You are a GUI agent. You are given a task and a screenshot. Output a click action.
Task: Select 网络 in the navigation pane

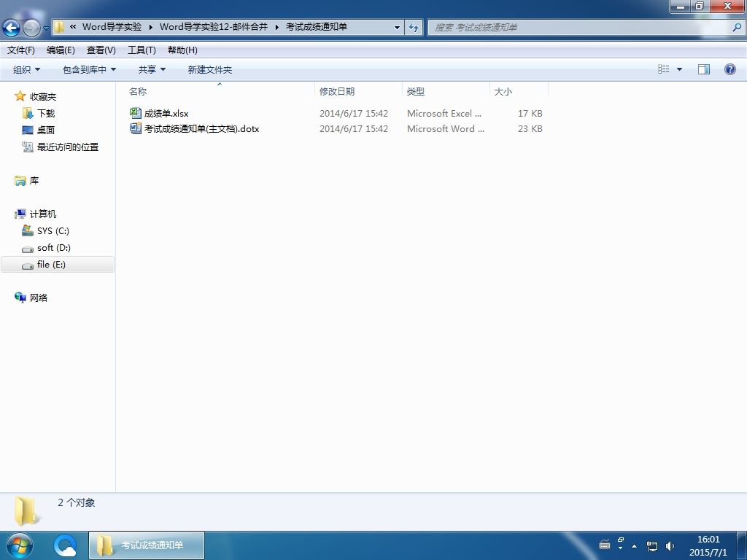tap(38, 297)
